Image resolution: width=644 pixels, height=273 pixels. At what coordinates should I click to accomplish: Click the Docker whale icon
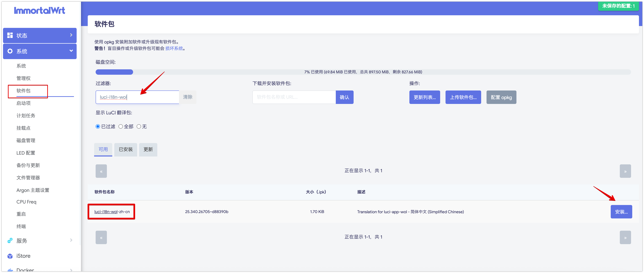pos(10,270)
